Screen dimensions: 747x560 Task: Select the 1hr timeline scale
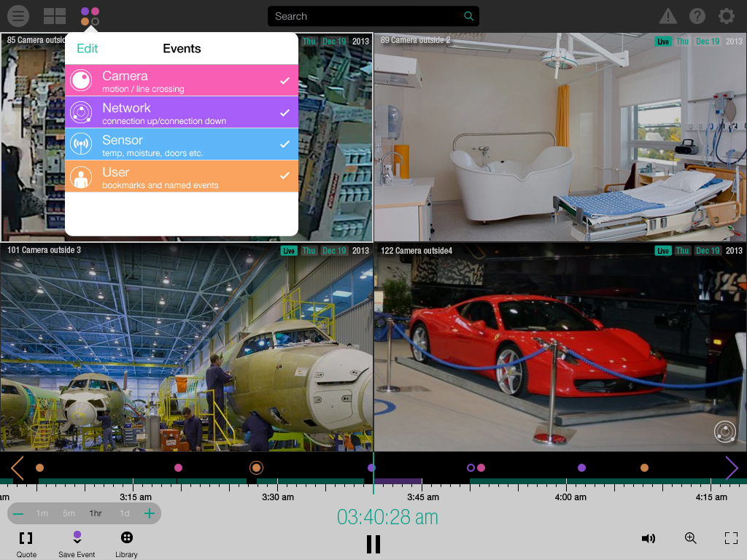click(96, 513)
